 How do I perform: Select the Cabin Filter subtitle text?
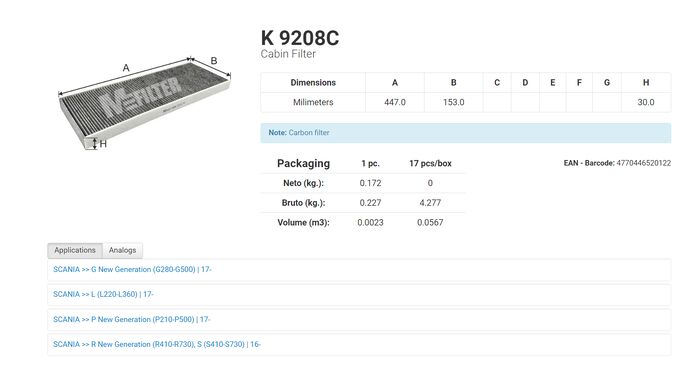pyautogui.click(x=288, y=54)
